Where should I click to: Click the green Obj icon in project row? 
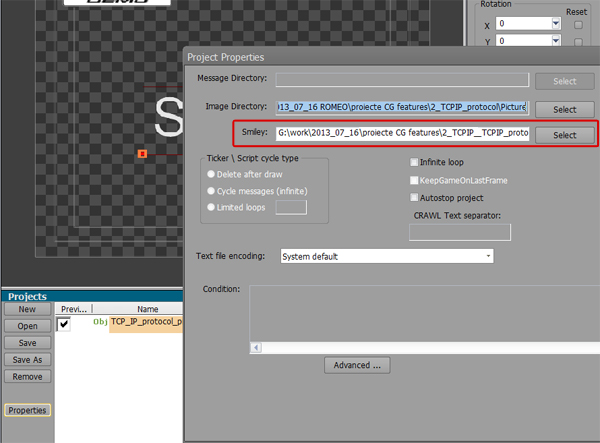coord(100,322)
